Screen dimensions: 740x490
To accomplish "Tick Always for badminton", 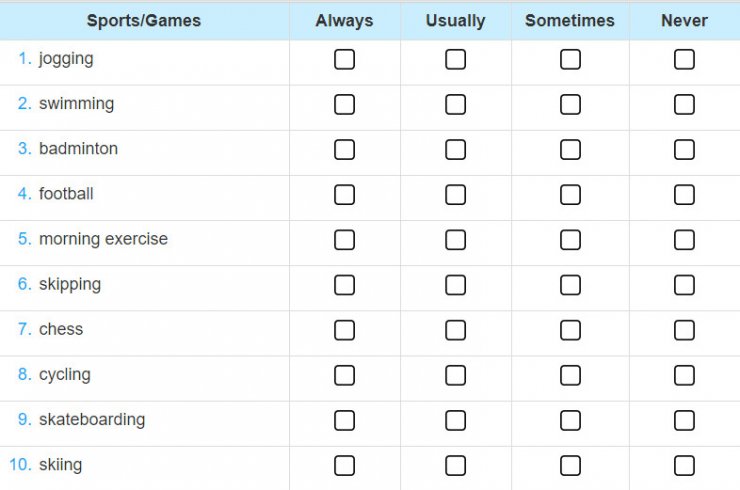I will [344, 150].
